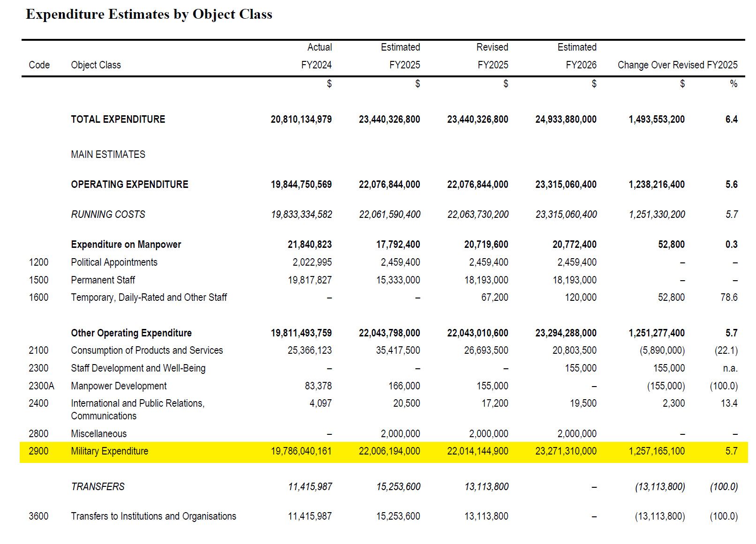Viewport: 756px width, 544px height.
Task: Click code 2400 in the Code column
Action: [38, 403]
